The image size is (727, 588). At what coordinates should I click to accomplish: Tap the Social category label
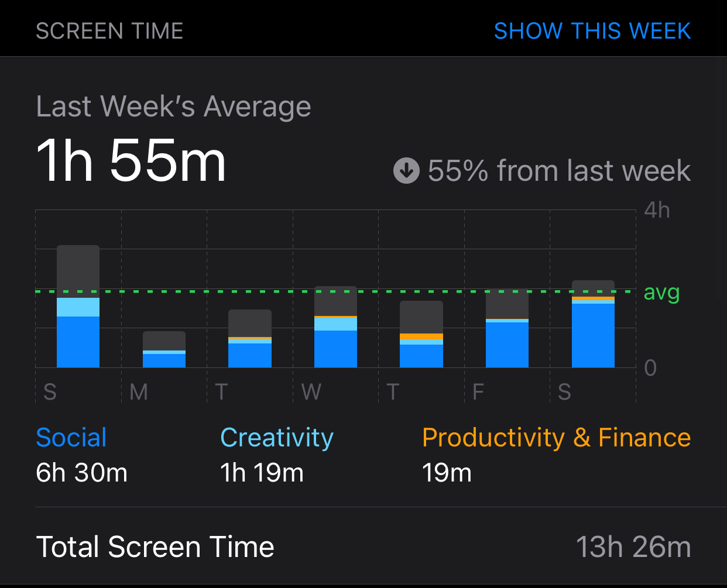pyautogui.click(x=71, y=438)
